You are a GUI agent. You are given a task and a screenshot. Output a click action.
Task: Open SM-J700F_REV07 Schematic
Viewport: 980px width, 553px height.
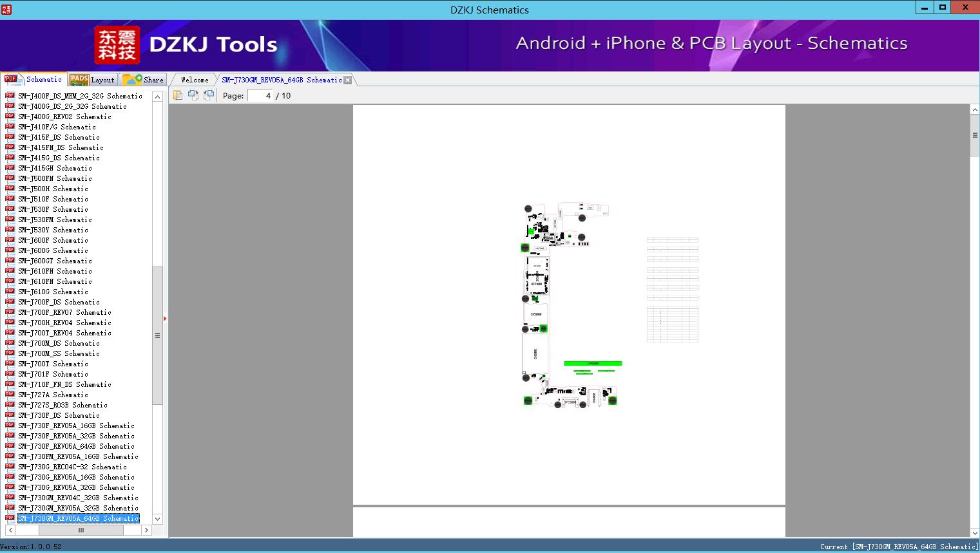coord(64,312)
